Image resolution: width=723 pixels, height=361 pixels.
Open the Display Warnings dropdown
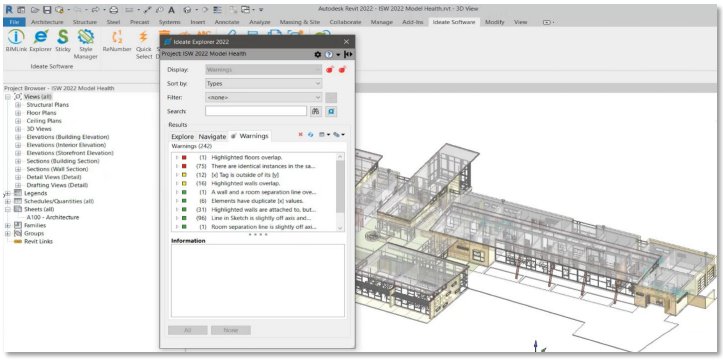[x=264, y=70]
